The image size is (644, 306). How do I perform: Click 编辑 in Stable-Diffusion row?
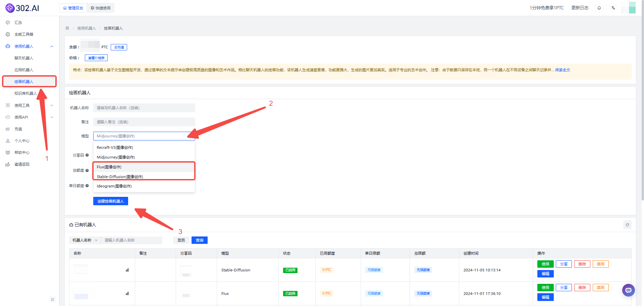click(545, 274)
